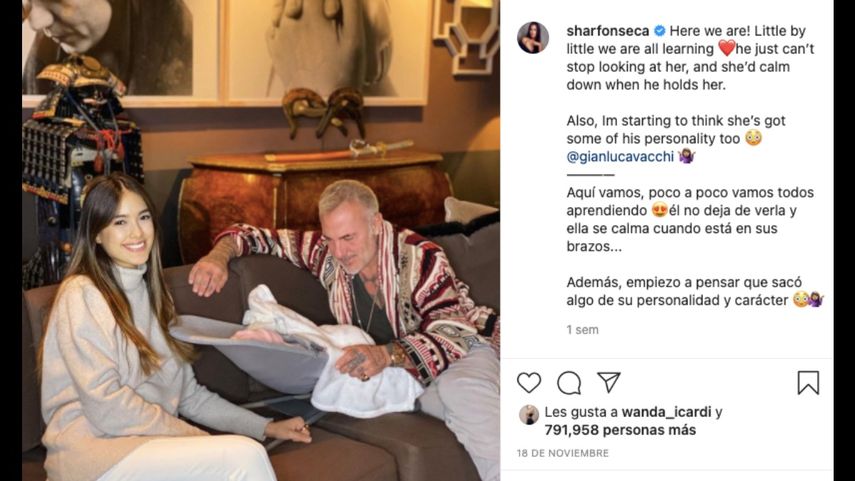Click the post photo of the couple and baby
This screenshot has height=481, width=855.
261,240
